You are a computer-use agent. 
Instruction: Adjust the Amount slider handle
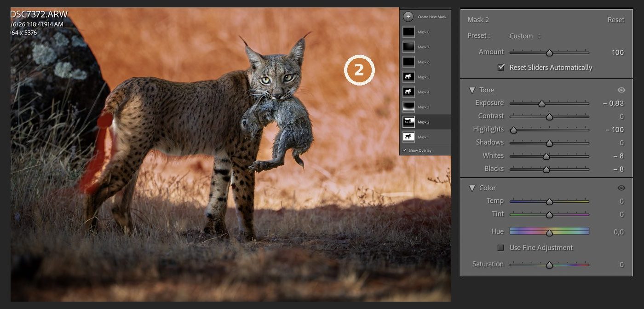pyautogui.click(x=549, y=53)
